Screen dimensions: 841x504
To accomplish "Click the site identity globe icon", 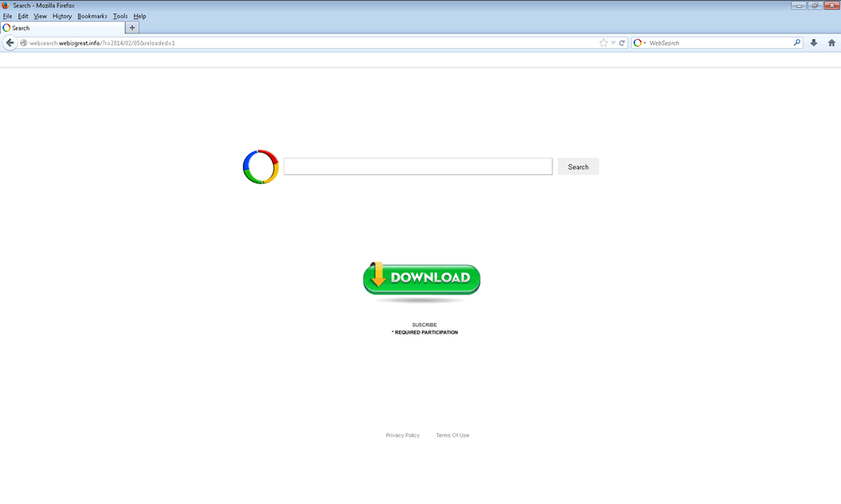I will point(23,43).
